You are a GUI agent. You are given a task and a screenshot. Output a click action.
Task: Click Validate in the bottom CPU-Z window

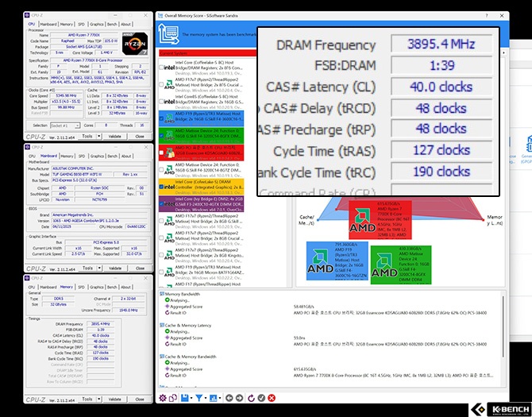114,400
